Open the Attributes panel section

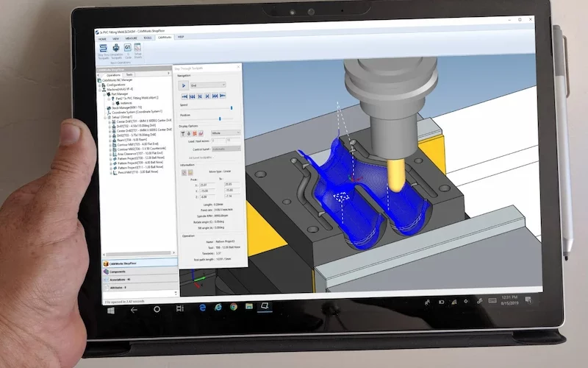coord(140,287)
